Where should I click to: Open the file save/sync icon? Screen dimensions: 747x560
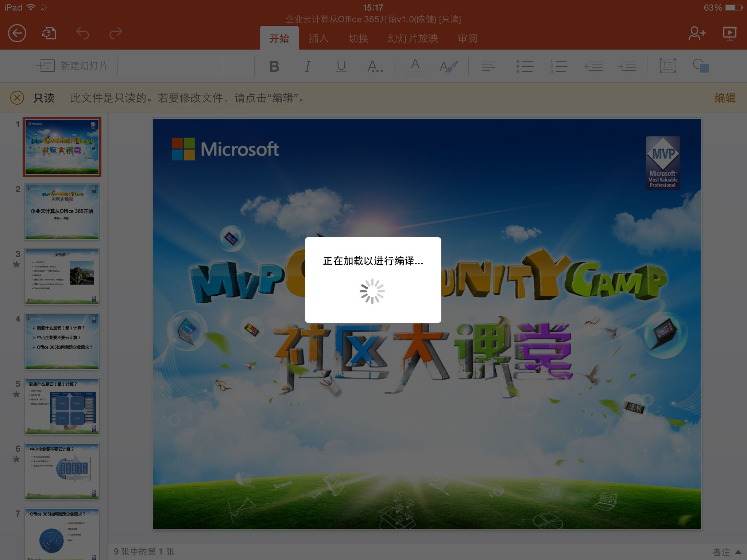pos(49,34)
